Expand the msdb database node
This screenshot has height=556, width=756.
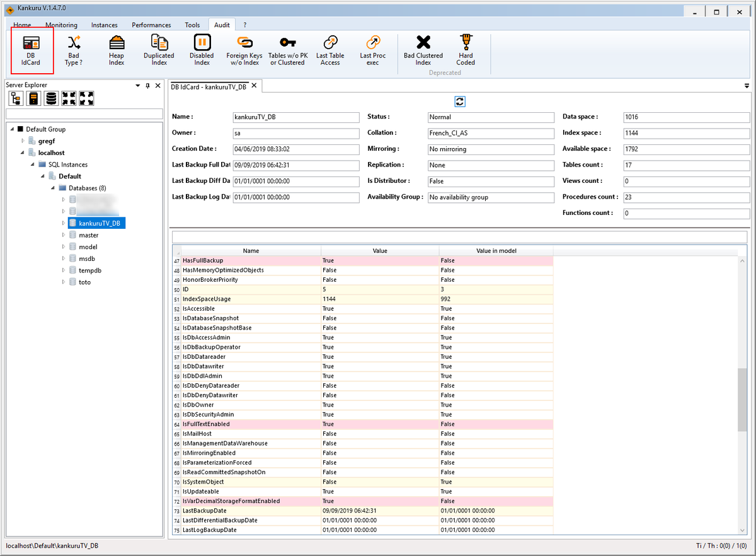point(63,258)
